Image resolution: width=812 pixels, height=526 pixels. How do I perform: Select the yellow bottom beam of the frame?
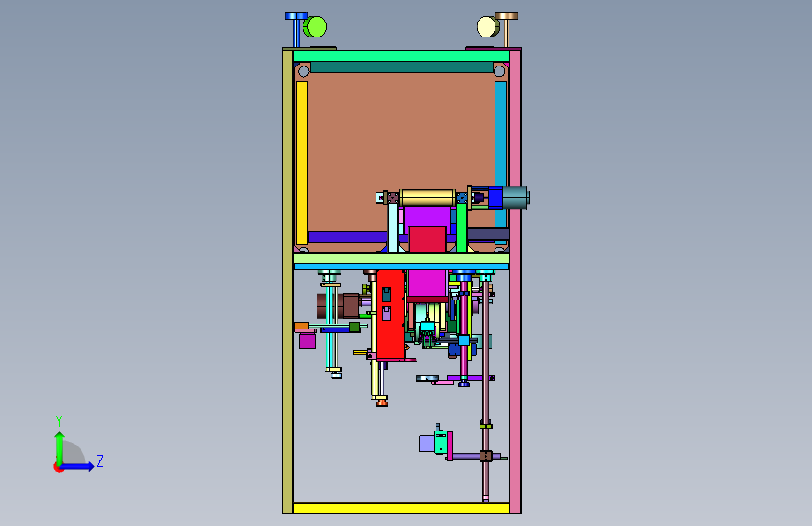pos(402,508)
